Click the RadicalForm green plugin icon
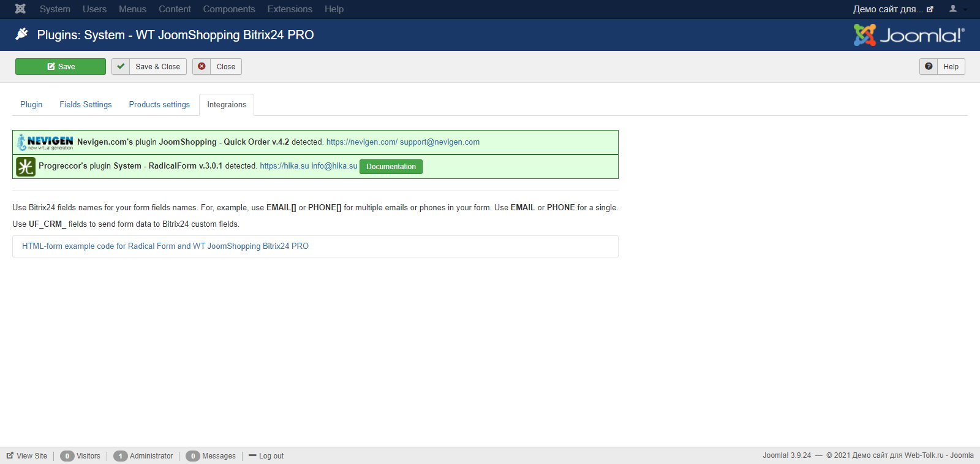The image size is (980, 464). point(26,167)
